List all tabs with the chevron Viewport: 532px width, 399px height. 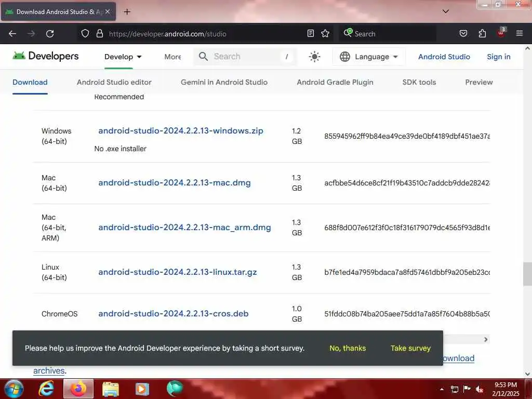click(x=446, y=11)
